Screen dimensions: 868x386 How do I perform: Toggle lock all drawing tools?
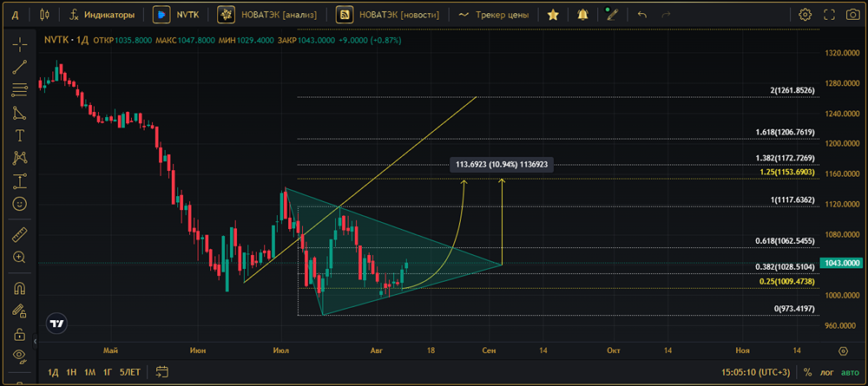tap(20, 334)
